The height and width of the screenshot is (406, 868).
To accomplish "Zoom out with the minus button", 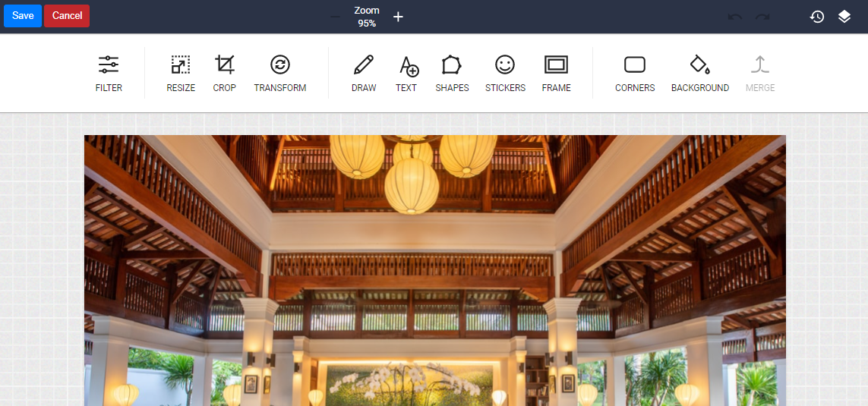I will 336,17.
